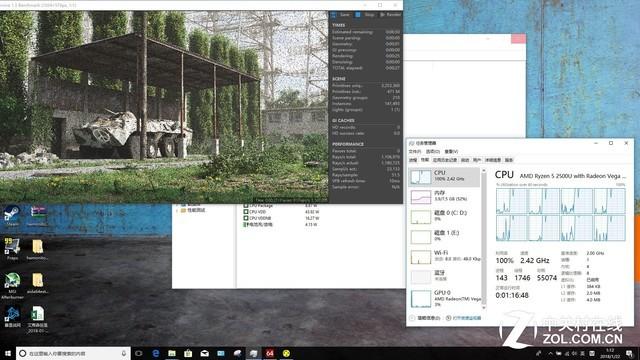Open the Mail app from the taskbar
Image resolution: width=640 pixels, height=360 pixels.
click(204, 353)
